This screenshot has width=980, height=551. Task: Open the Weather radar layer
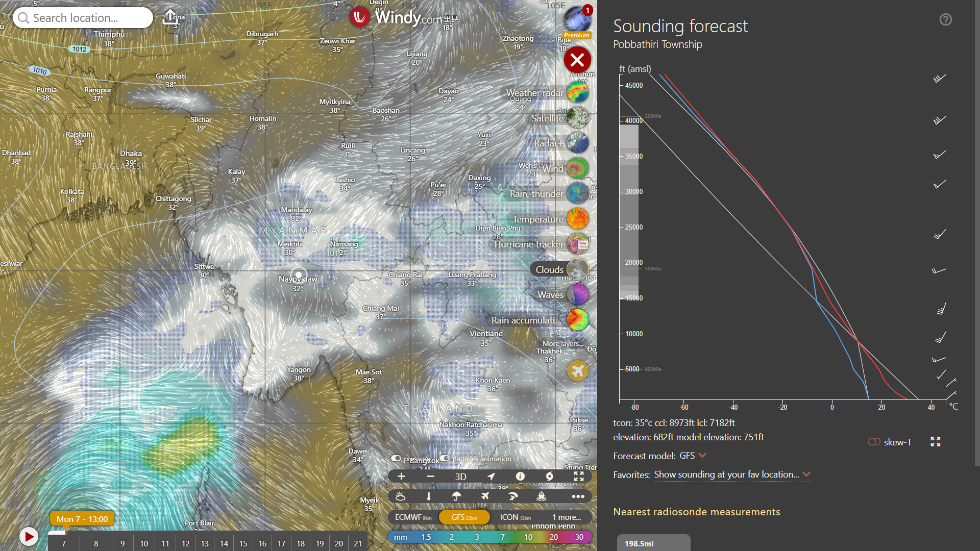577,93
